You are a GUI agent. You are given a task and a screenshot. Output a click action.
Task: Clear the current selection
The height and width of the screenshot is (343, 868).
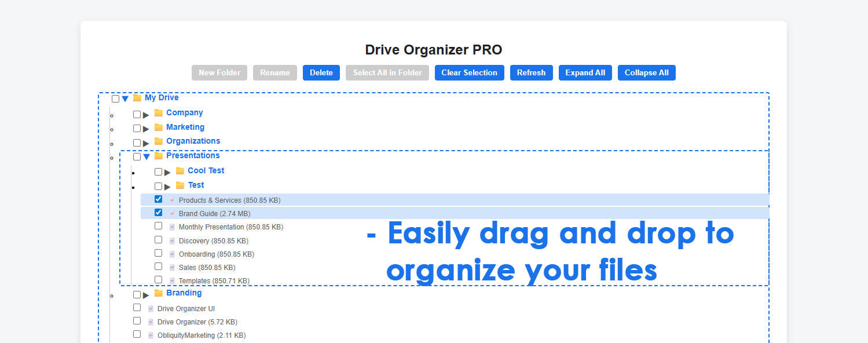[470, 72]
